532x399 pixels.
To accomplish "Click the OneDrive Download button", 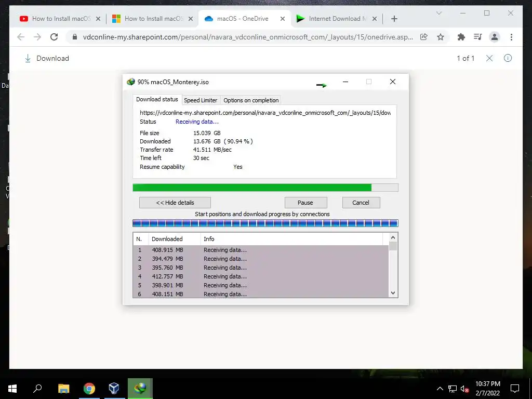I will coord(47,58).
